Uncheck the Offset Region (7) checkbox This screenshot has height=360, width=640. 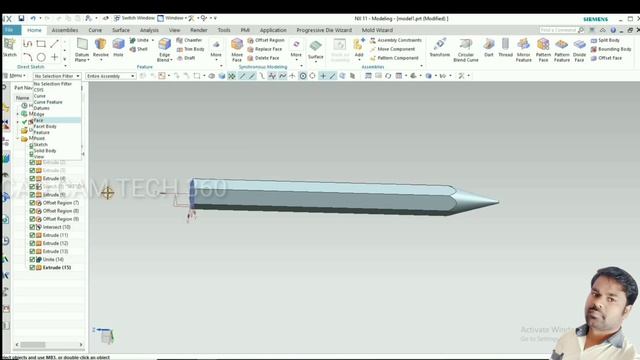click(32, 202)
